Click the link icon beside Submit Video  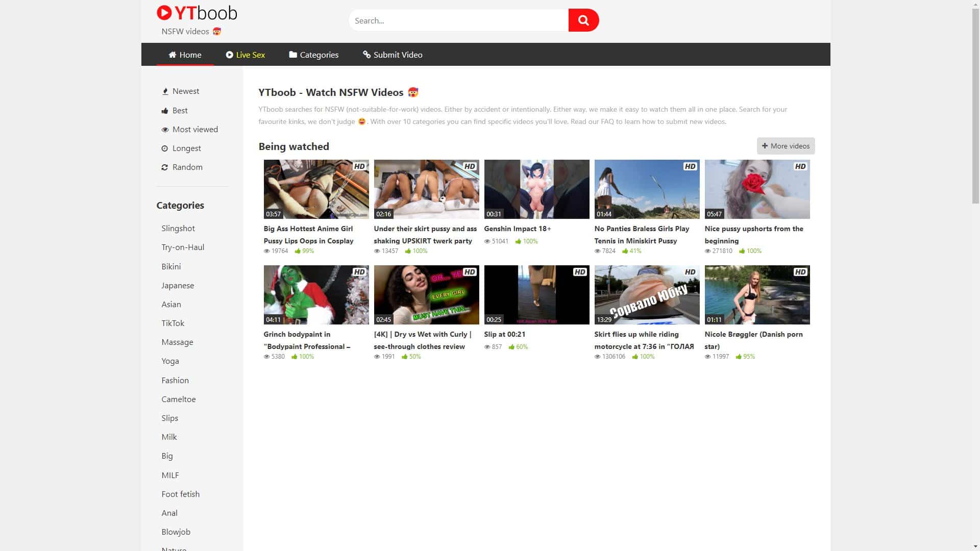[366, 55]
